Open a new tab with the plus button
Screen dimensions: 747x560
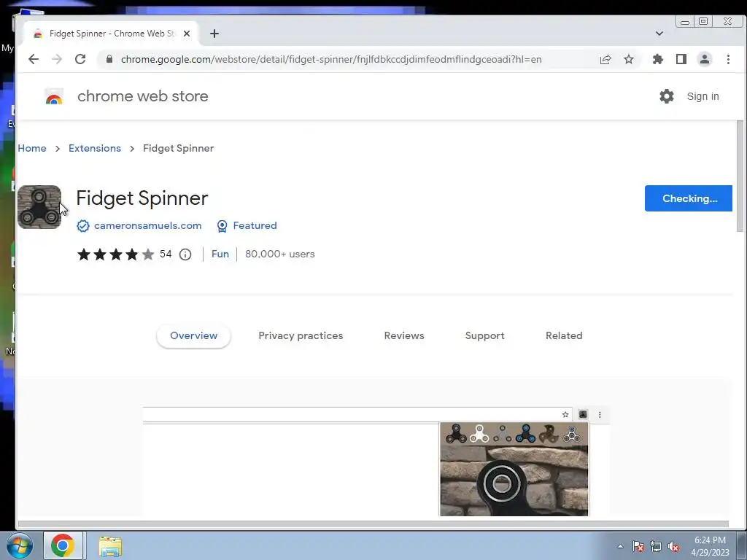click(214, 34)
